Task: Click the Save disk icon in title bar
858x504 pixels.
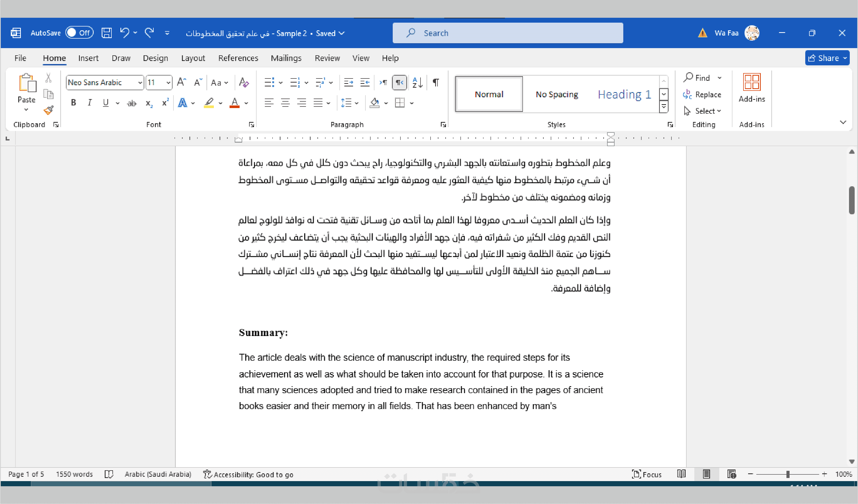Action: click(107, 33)
